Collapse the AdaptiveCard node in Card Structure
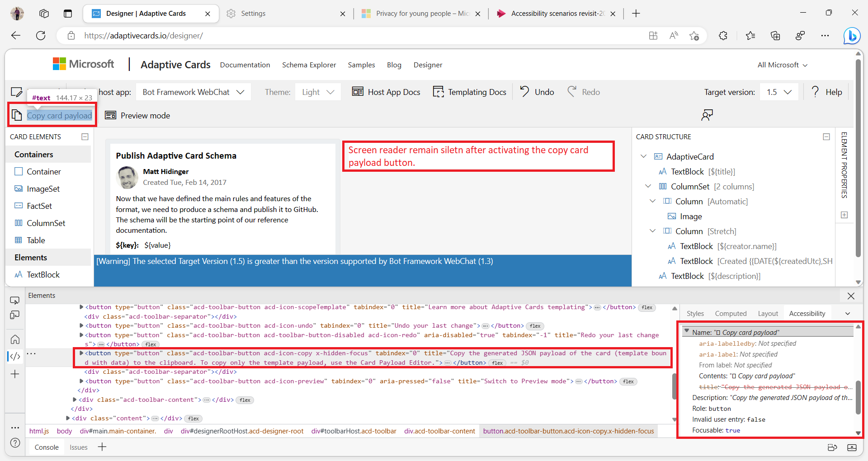The width and height of the screenshot is (868, 461). (643, 156)
